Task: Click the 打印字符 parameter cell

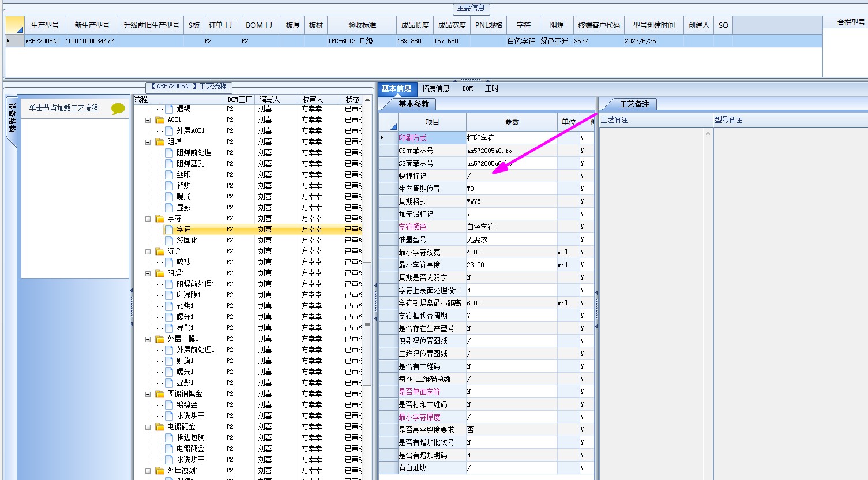Action: (512, 138)
